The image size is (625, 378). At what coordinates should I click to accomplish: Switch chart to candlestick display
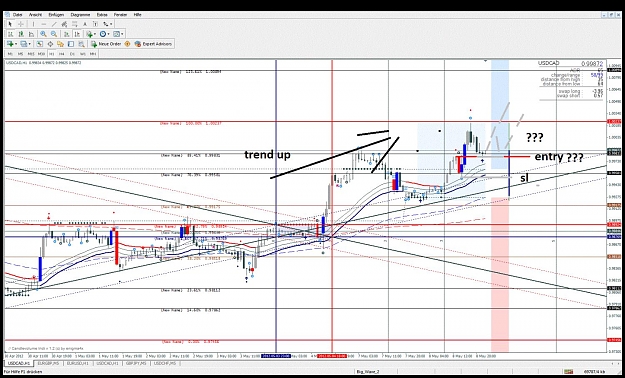21,34
